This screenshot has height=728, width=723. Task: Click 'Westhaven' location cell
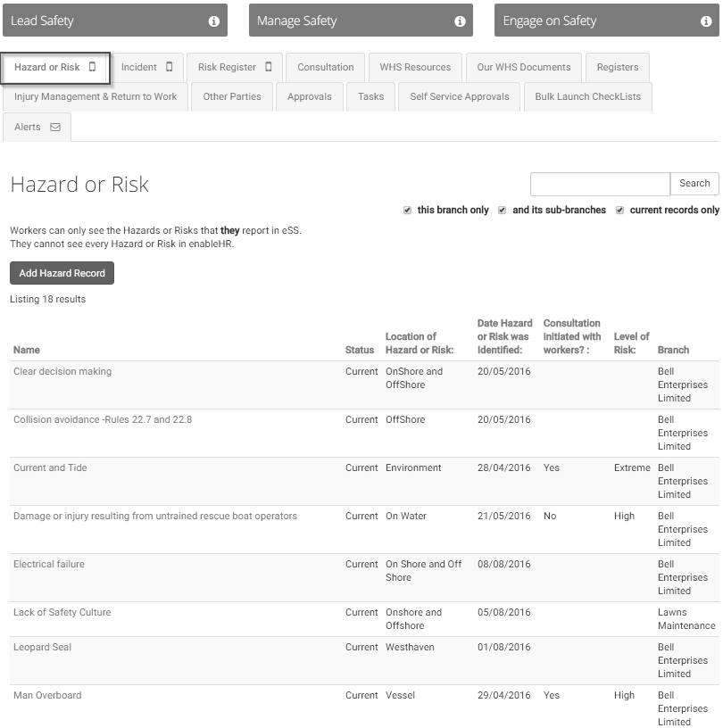pyautogui.click(x=410, y=647)
